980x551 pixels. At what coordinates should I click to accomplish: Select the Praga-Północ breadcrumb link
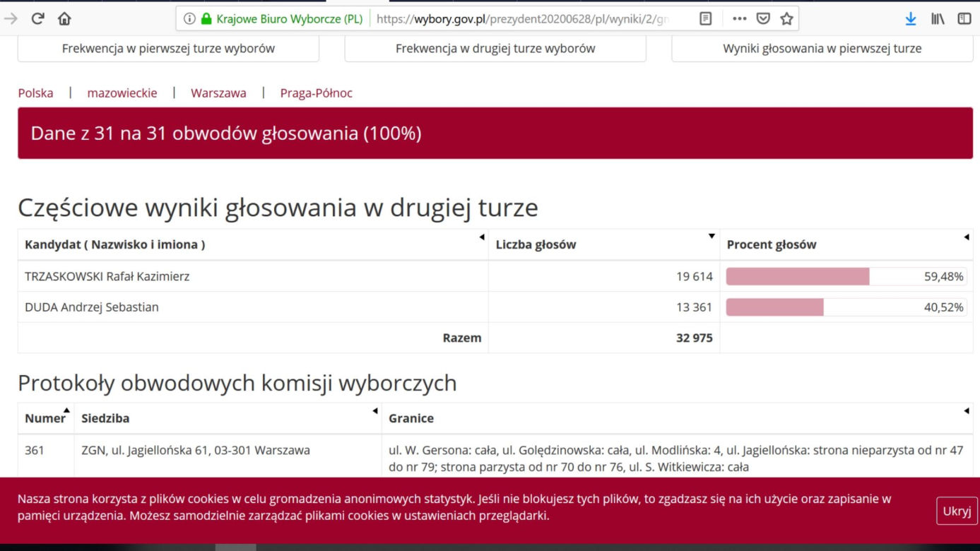click(316, 93)
